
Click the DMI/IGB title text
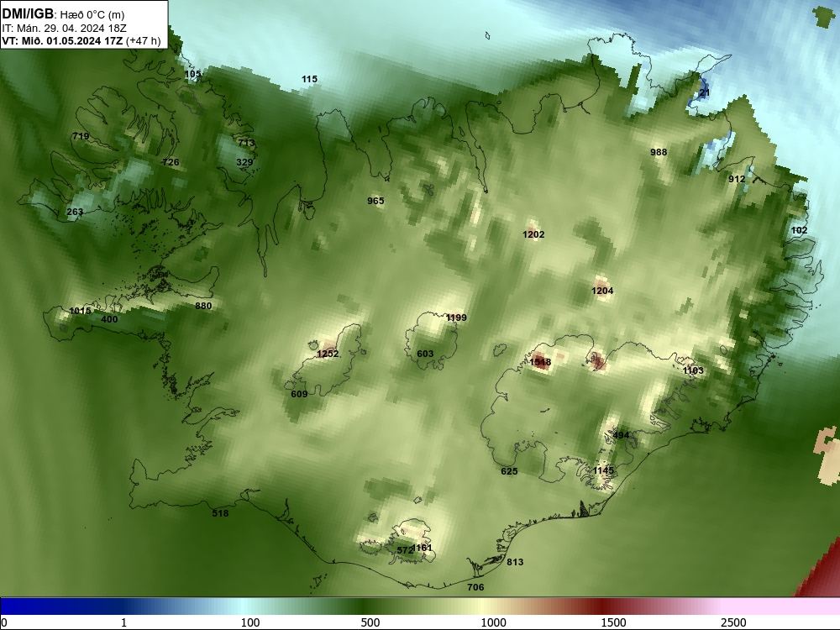(x=28, y=14)
